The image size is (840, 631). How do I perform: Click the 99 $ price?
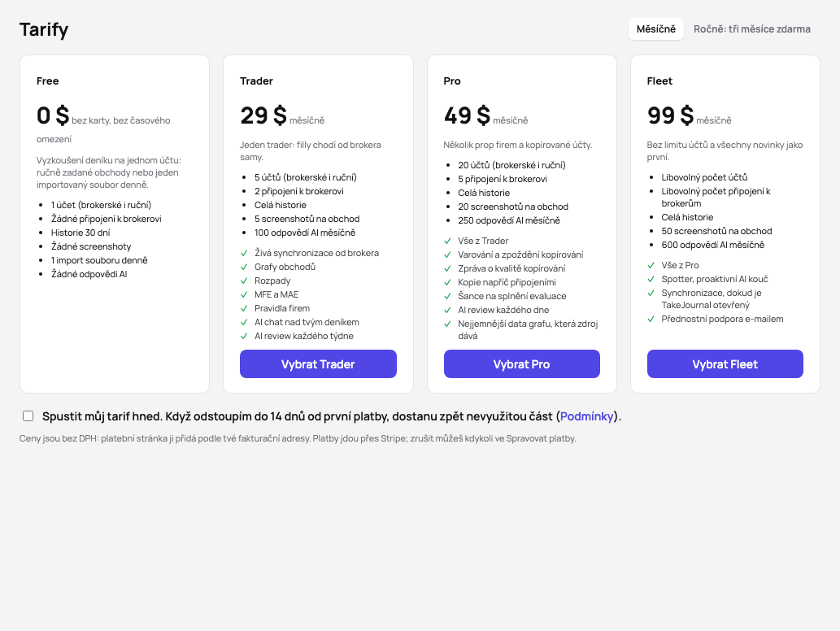click(670, 115)
